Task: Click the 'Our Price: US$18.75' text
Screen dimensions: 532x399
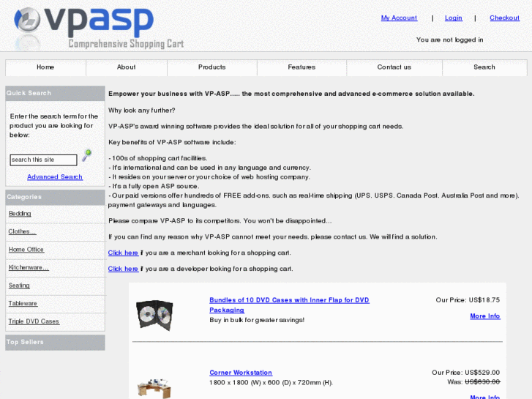Action: click(468, 300)
